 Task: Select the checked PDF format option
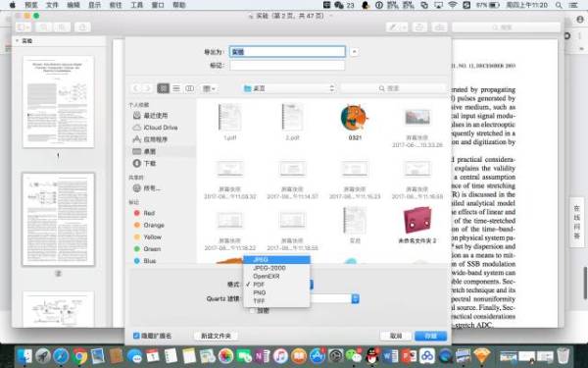point(276,285)
